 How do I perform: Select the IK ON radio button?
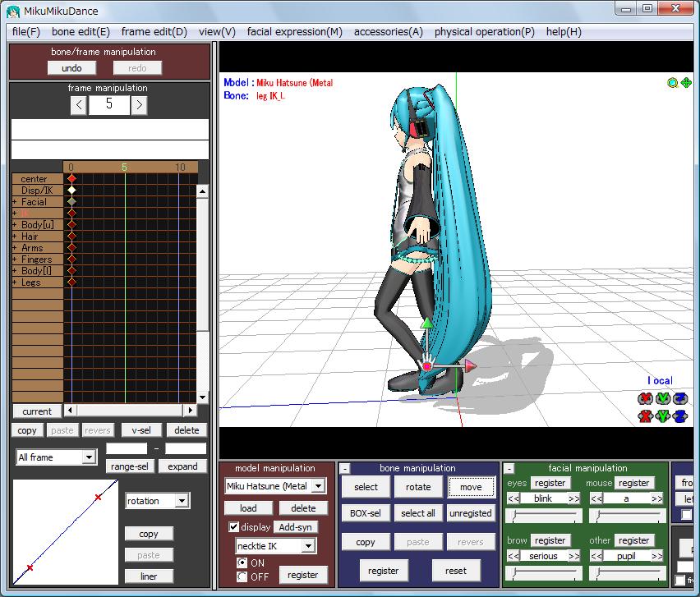pyautogui.click(x=242, y=563)
